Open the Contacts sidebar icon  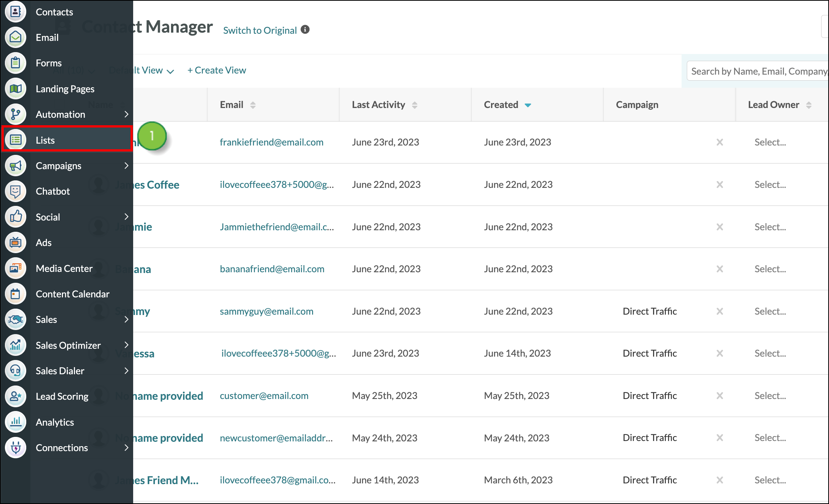pos(15,12)
